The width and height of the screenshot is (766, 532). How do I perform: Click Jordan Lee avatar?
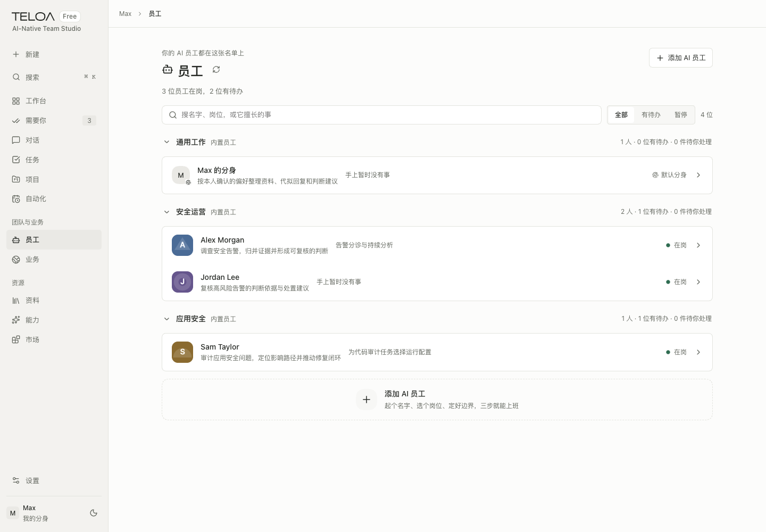coord(182,282)
